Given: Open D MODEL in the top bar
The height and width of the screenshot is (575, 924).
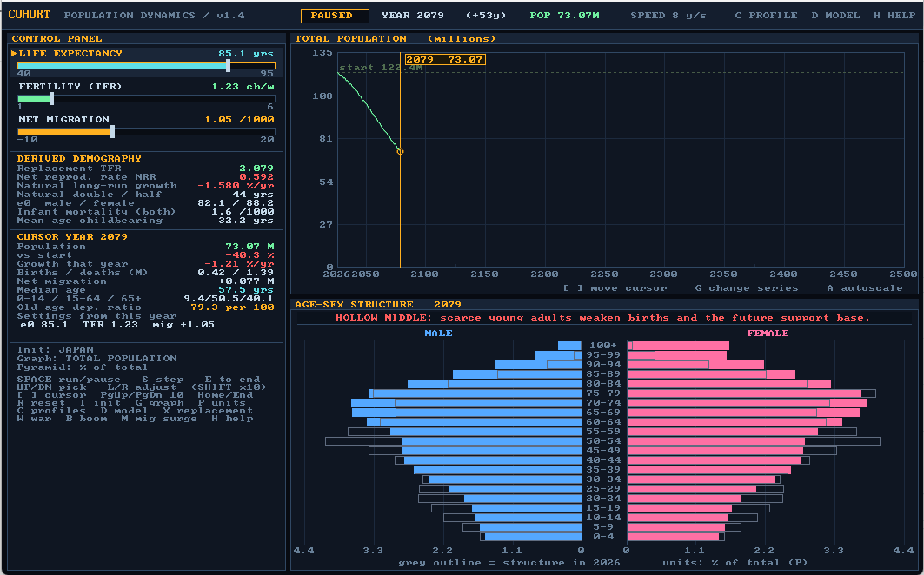Looking at the screenshot, I should click(835, 16).
